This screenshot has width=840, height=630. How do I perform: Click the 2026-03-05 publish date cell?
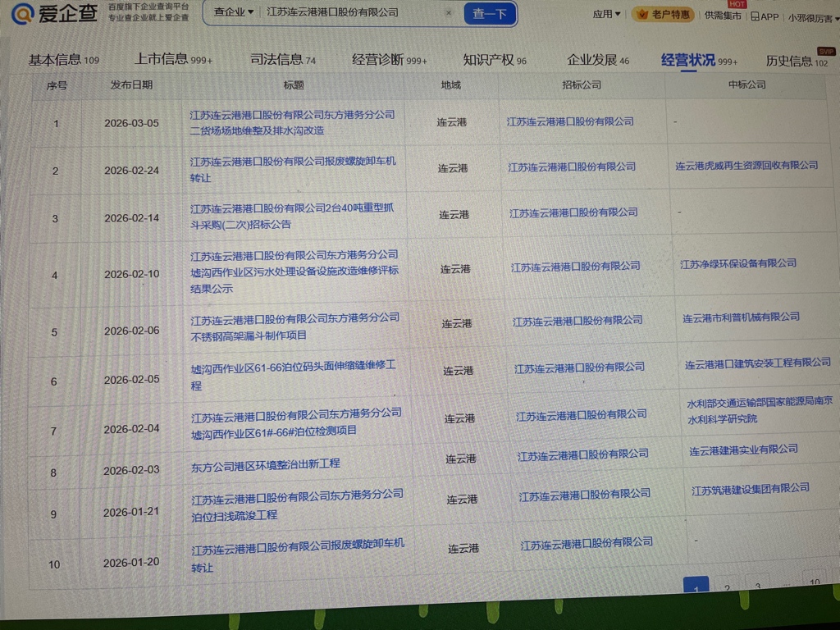[132, 123]
